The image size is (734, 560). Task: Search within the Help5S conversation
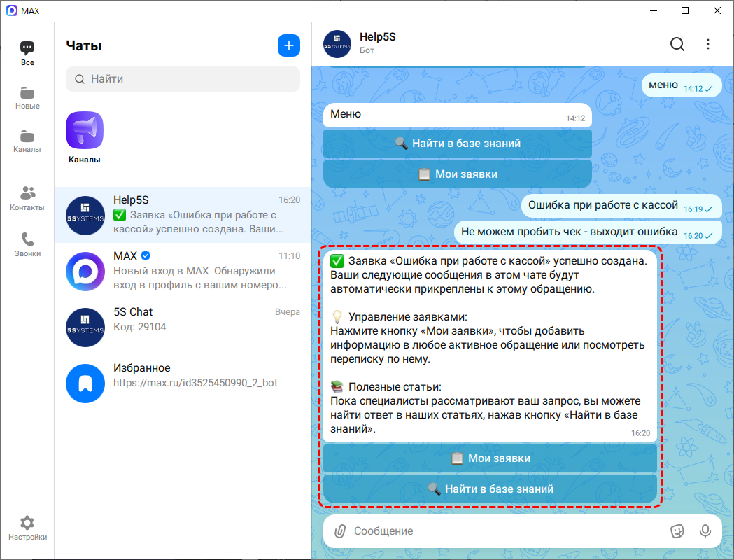click(x=677, y=44)
